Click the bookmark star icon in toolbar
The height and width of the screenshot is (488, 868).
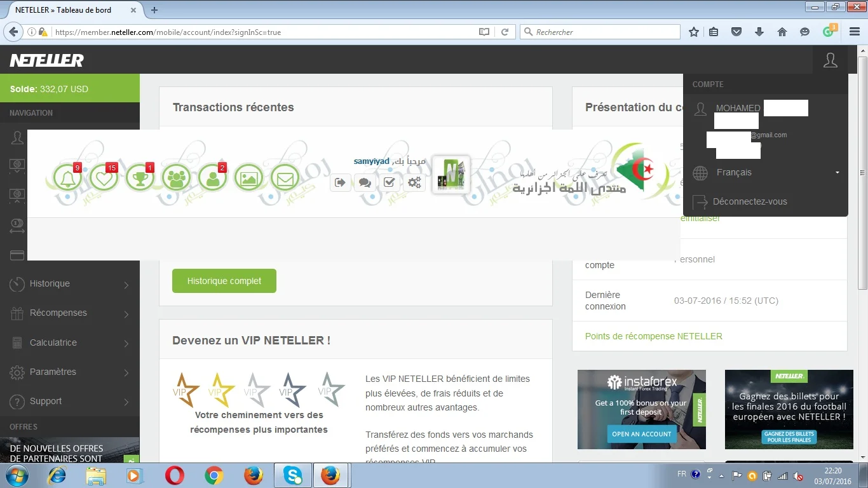coord(694,32)
